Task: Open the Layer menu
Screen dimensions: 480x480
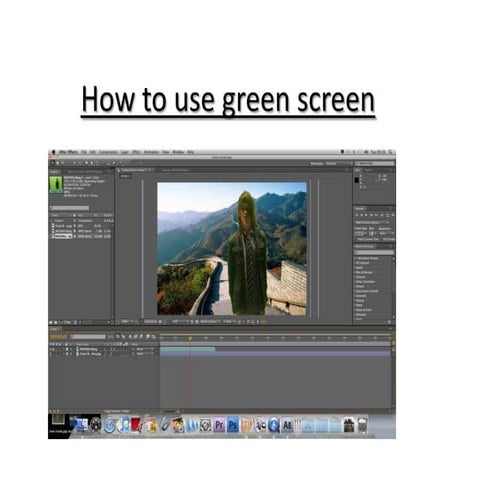Action: tap(125, 152)
